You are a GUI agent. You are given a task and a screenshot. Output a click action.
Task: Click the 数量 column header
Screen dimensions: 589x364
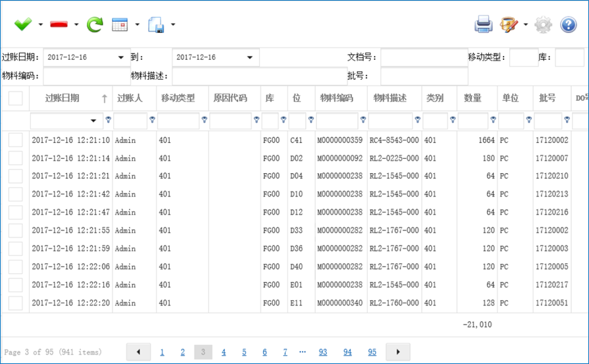point(473,98)
